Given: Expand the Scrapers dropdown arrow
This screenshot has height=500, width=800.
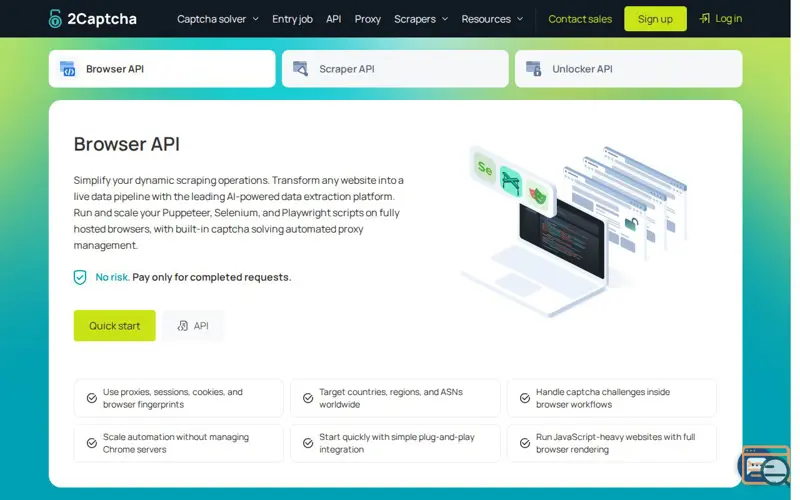Looking at the screenshot, I should [445, 19].
